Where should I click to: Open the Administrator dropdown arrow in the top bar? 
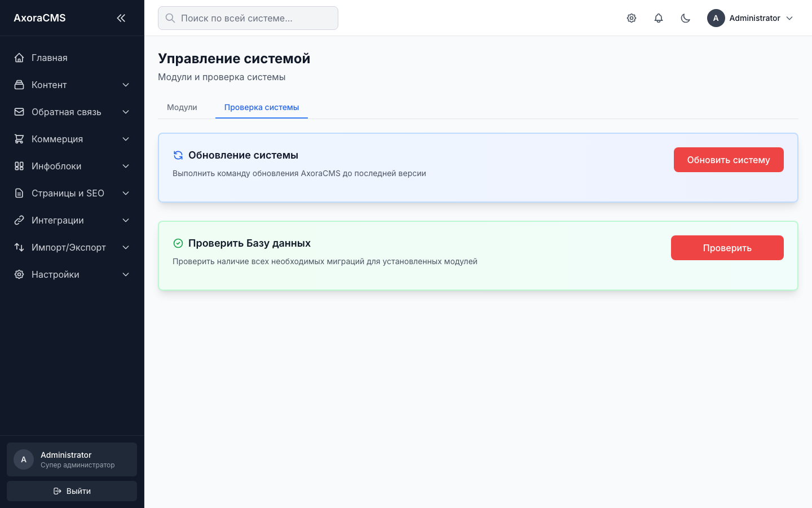tap(789, 18)
